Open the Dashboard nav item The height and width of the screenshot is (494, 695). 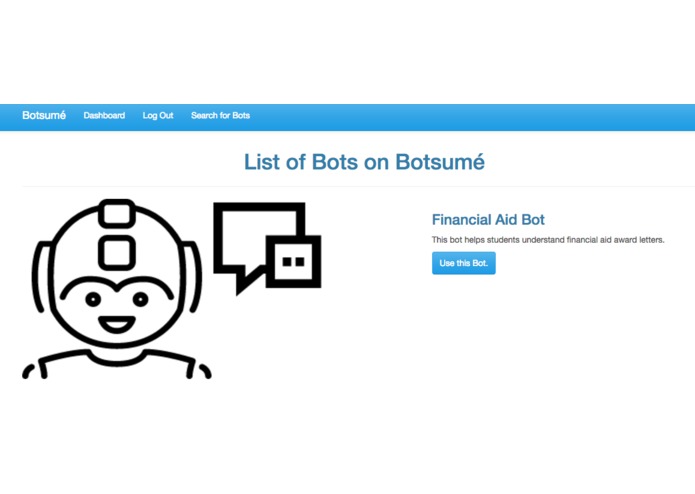(104, 116)
